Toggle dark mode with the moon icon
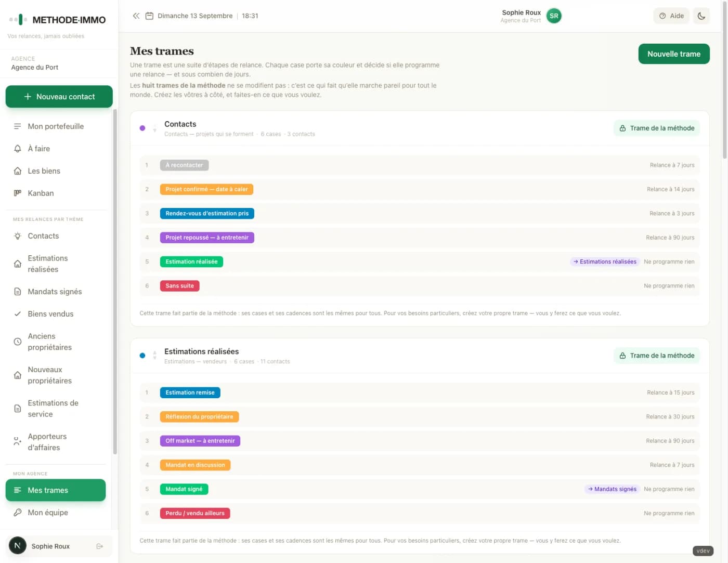 click(x=701, y=16)
